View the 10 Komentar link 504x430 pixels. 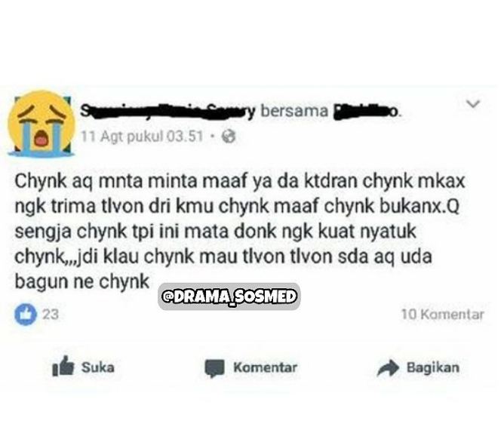pyautogui.click(x=443, y=315)
